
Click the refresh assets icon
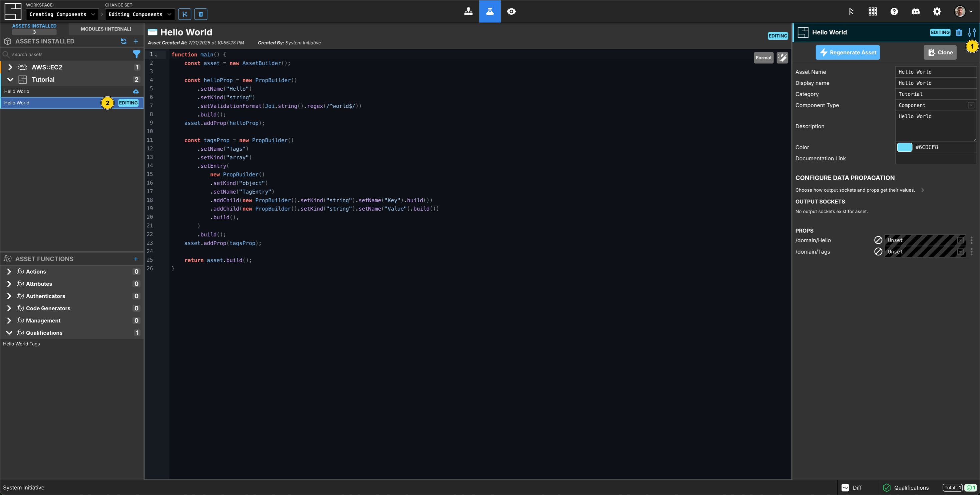pyautogui.click(x=124, y=41)
